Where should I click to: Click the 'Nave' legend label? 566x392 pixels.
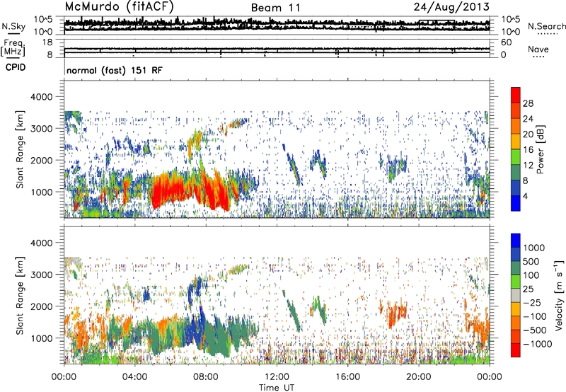(x=538, y=49)
